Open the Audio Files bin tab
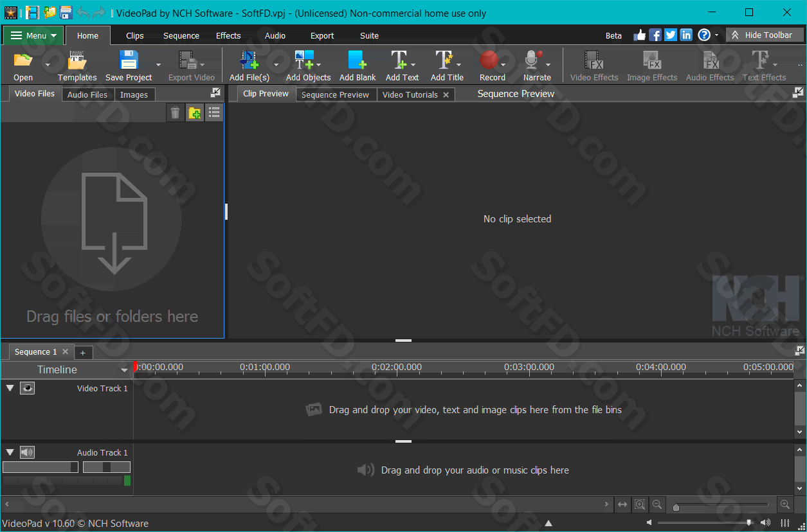Image resolution: width=807 pixels, height=532 pixels. [x=87, y=94]
